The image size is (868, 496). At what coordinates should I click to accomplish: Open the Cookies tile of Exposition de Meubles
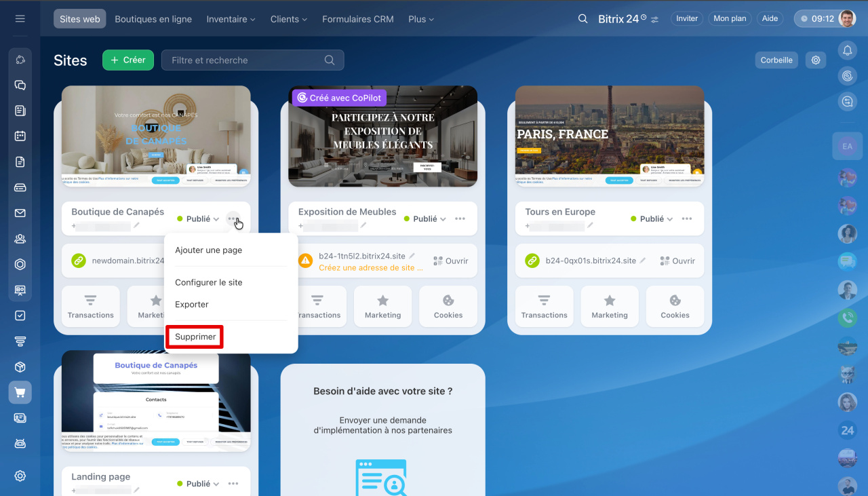(448, 307)
